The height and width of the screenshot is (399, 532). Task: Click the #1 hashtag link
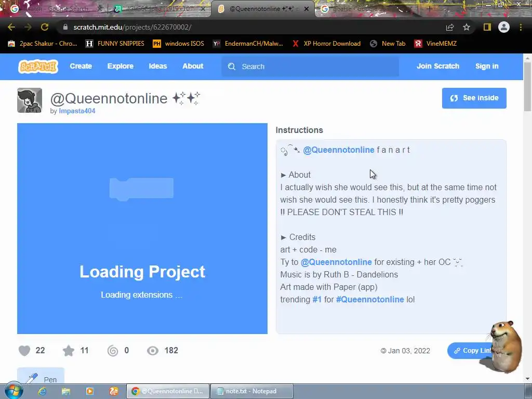point(317,300)
